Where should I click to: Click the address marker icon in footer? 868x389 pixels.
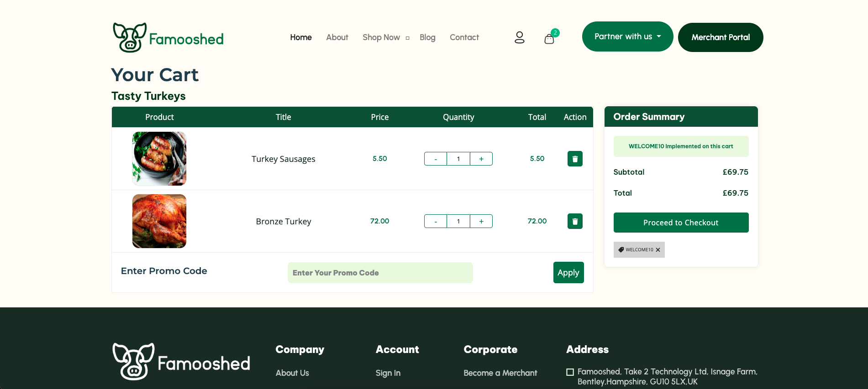coord(570,372)
